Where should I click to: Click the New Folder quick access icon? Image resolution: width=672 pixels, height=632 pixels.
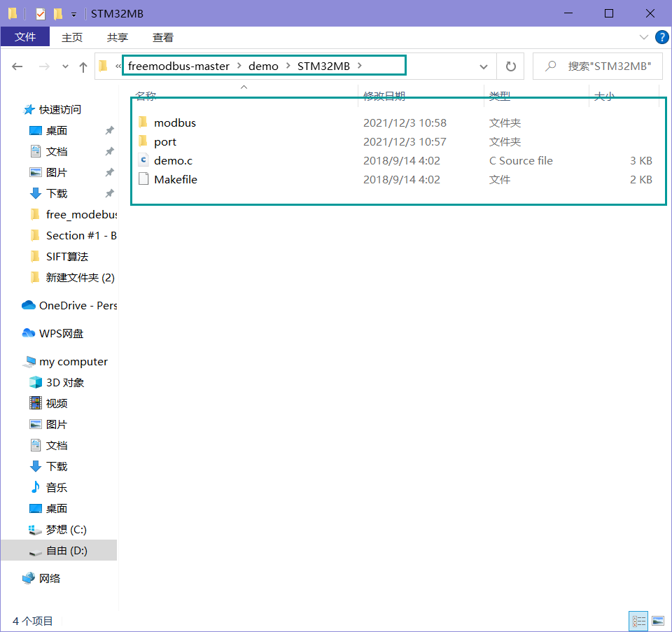click(x=58, y=14)
